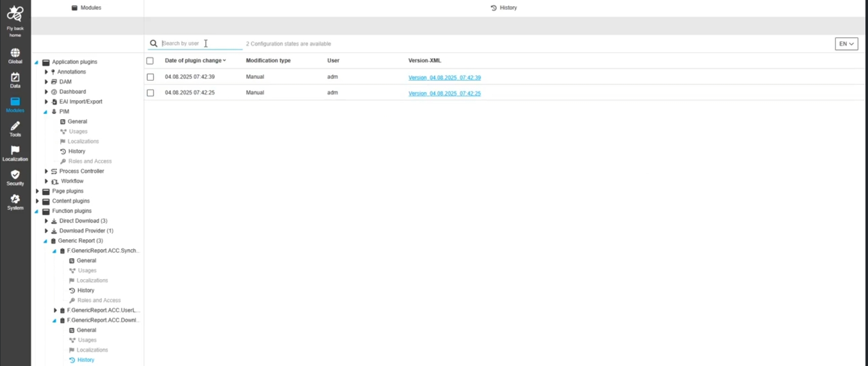The height and width of the screenshot is (366, 868).
Task: Click the Application plugins folder icon
Action: point(46,62)
